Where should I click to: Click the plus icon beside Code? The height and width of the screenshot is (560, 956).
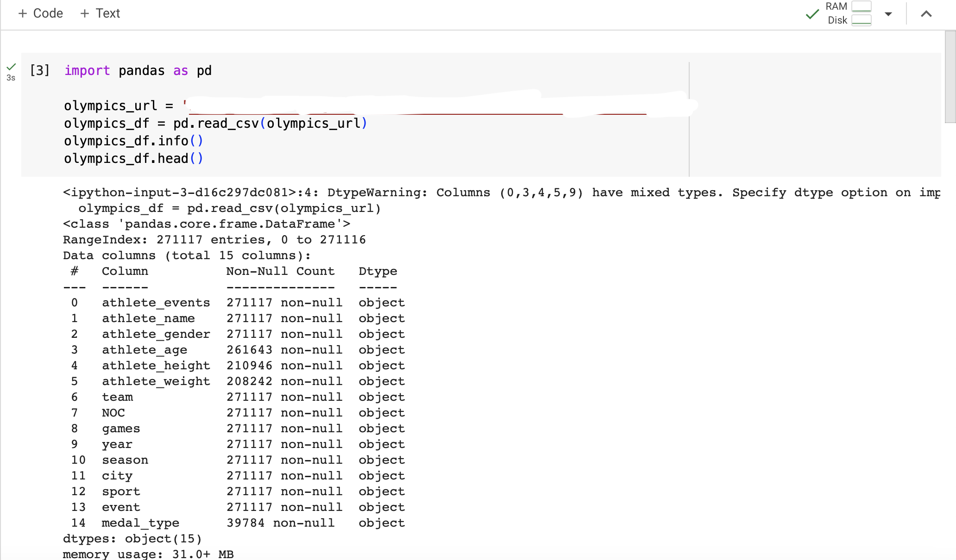tap(23, 13)
